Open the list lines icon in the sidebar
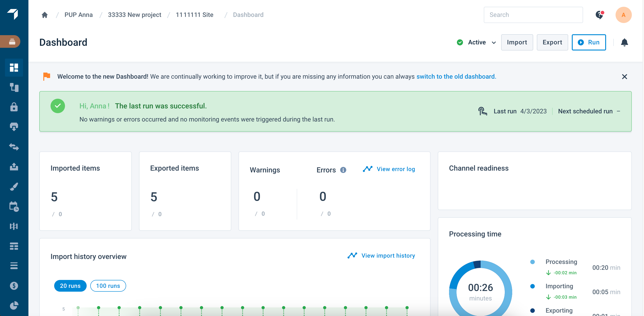Screen dimensions: 644x316 click(14, 266)
